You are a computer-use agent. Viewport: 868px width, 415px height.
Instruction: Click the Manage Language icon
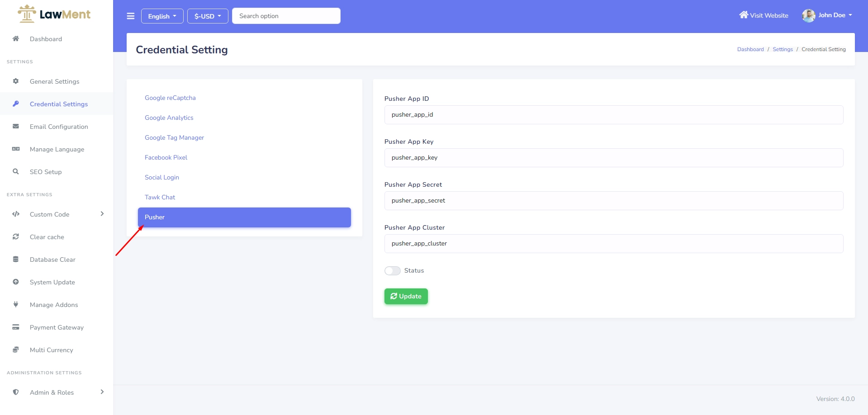pos(16,149)
